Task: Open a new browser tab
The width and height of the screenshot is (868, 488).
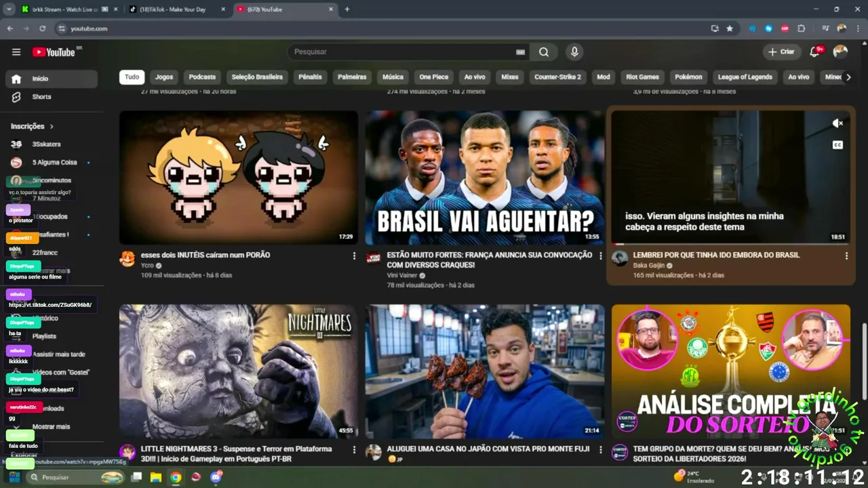Action: click(347, 9)
